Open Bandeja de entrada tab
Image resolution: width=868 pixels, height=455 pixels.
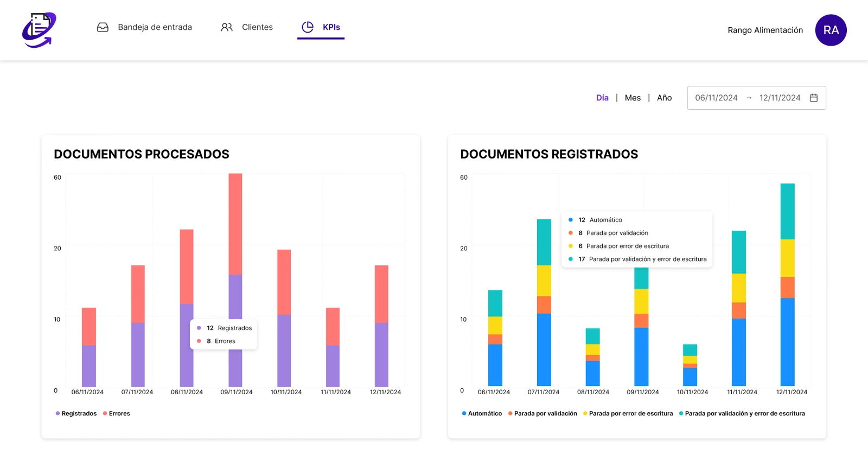[x=144, y=27]
